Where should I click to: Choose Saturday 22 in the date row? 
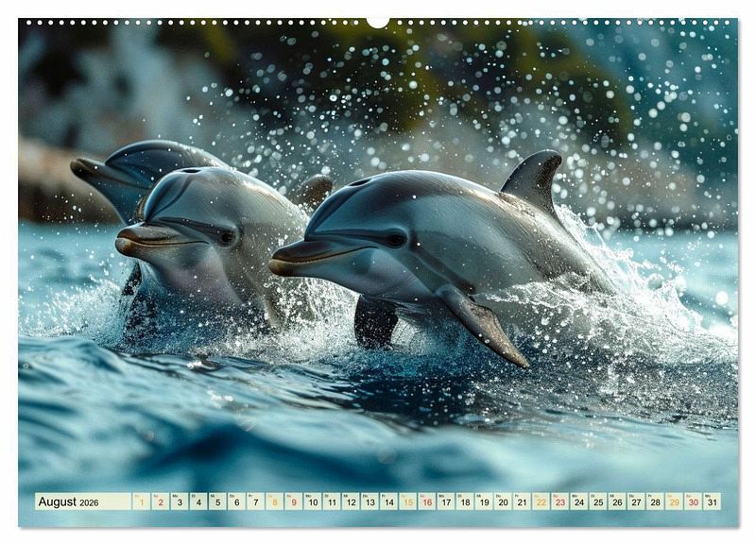(541, 502)
